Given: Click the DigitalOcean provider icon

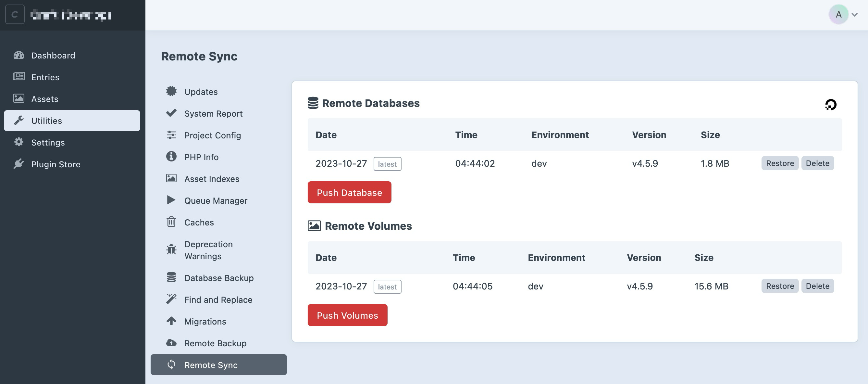Looking at the screenshot, I should coord(831,105).
